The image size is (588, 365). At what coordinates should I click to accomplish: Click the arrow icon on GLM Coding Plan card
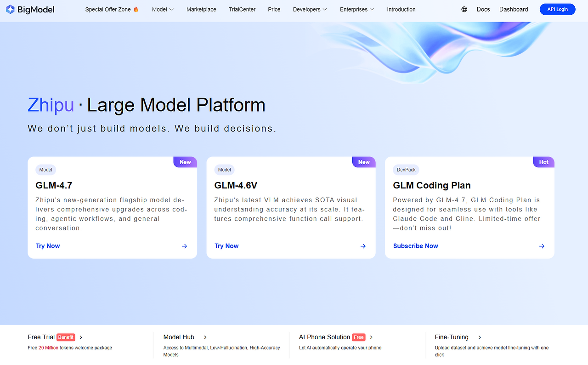(542, 246)
